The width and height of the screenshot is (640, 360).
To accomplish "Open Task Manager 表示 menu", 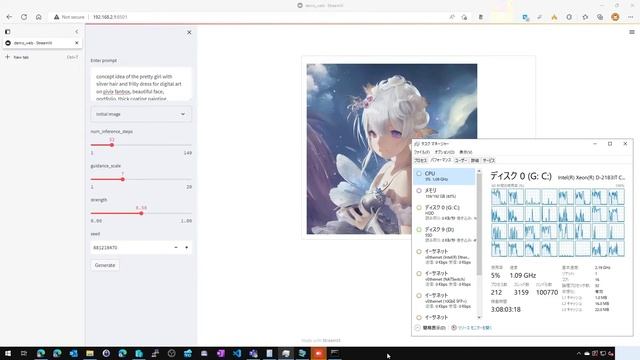I will [466, 152].
